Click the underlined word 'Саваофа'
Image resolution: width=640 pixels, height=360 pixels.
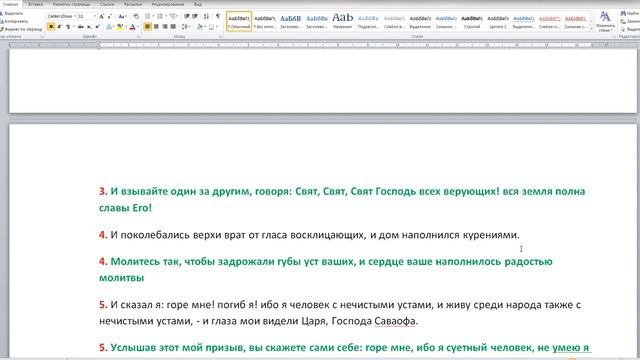(x=395, y=321)
